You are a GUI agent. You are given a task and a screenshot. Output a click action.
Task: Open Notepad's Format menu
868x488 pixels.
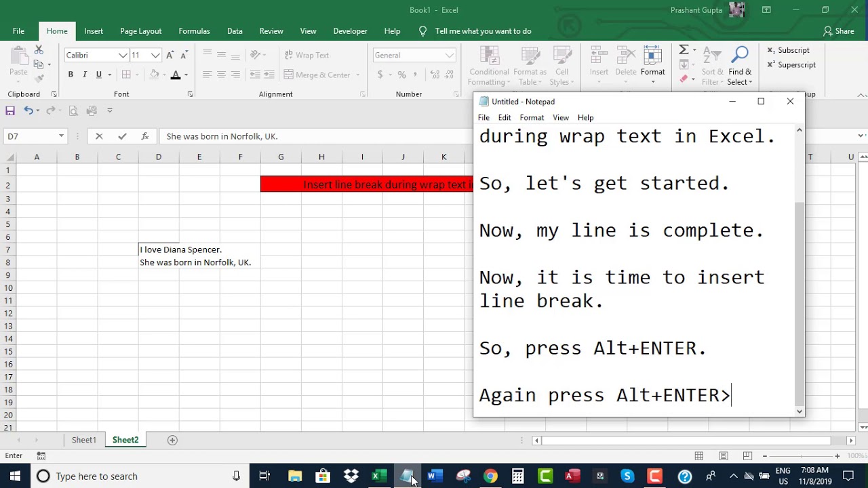pyautogui.click(x=532, y=117)
